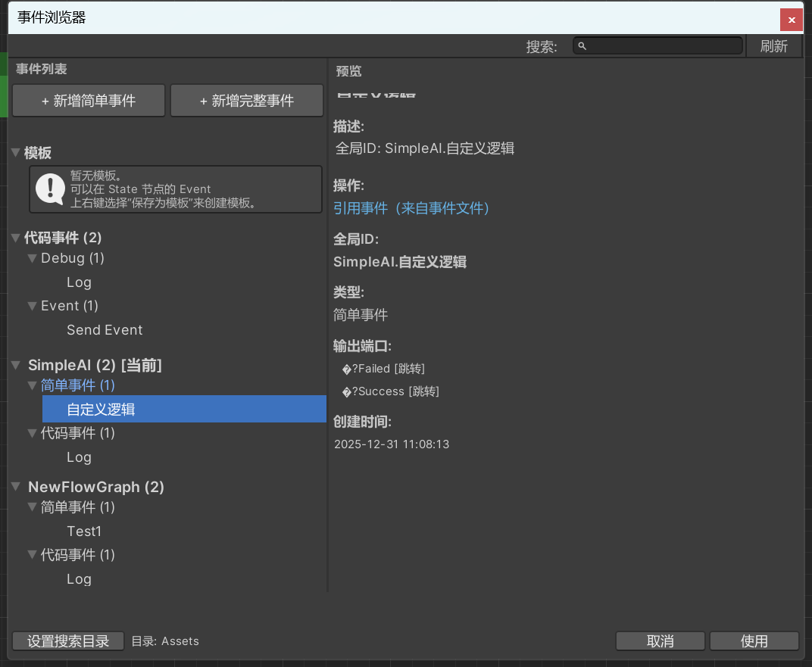Click the 新增简单事件 button
812x667 pixels.
[89, 101]
